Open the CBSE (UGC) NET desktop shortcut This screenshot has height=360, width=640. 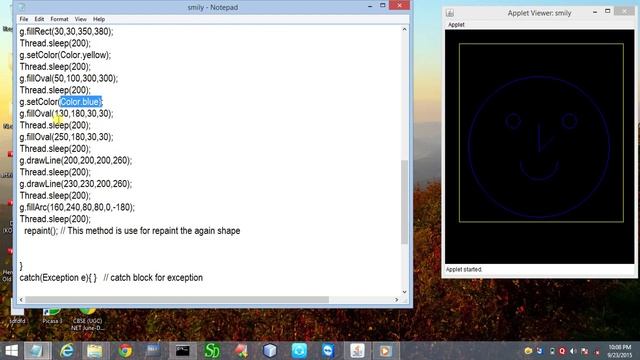coord(87,320)
